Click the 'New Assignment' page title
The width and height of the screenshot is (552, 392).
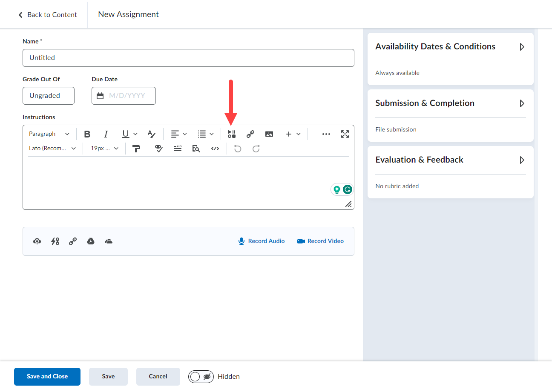pyautogui.click(x=128, y=14)
